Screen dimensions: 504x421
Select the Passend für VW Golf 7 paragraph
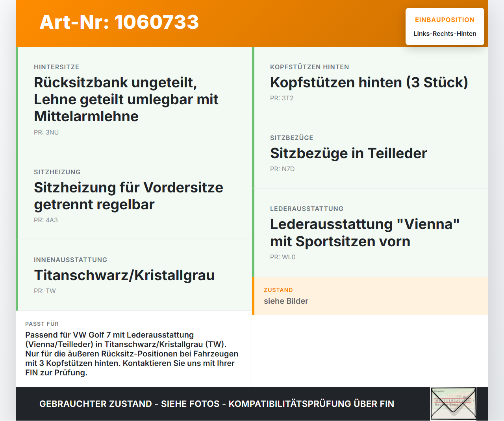point(132,354)
